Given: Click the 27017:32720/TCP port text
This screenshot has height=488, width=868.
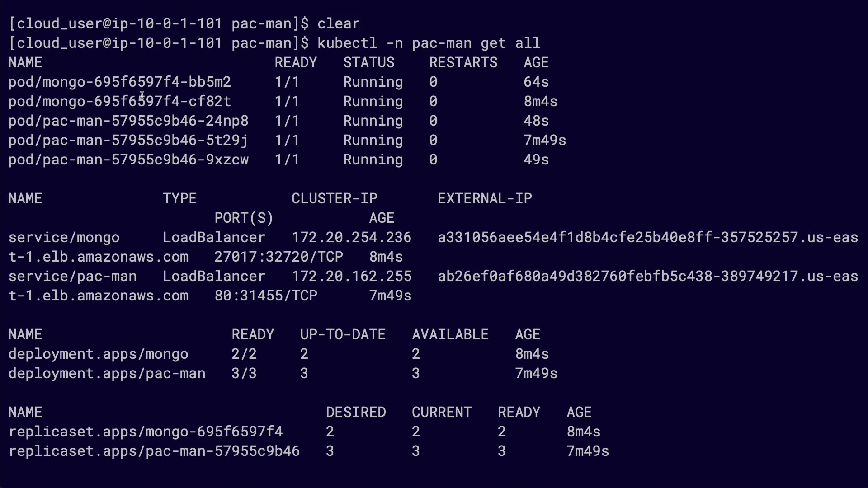Looking at the screenshot, I should [x=278, y=257].
